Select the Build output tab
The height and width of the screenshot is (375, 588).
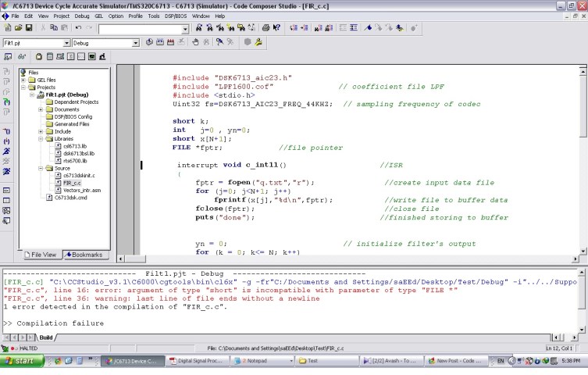click(x=46, y=337)
